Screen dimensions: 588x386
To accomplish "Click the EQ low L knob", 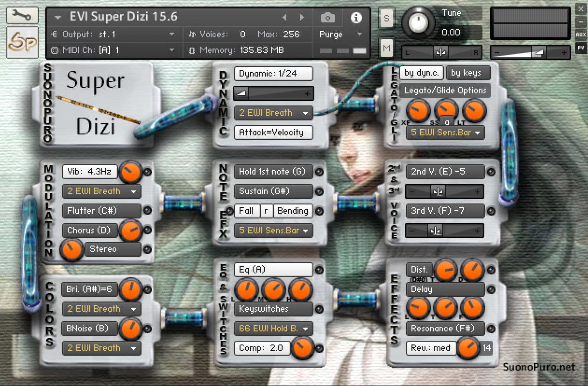I will point(246,289).
